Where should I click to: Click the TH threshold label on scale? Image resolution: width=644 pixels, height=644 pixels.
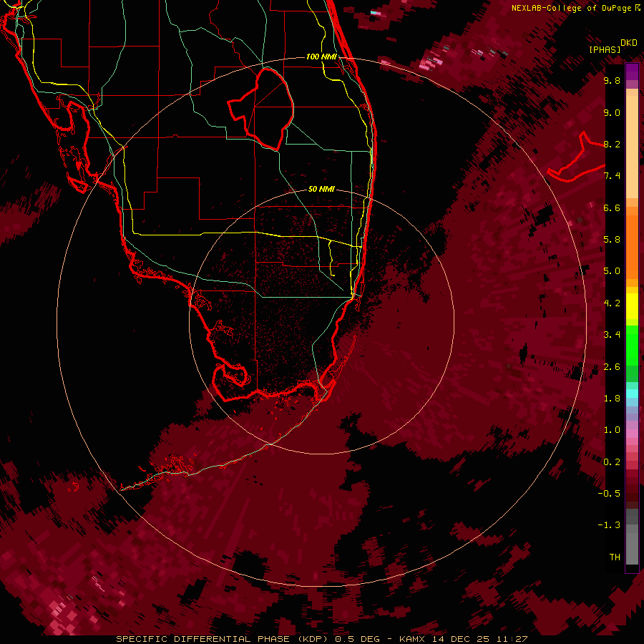pos(615,557)
